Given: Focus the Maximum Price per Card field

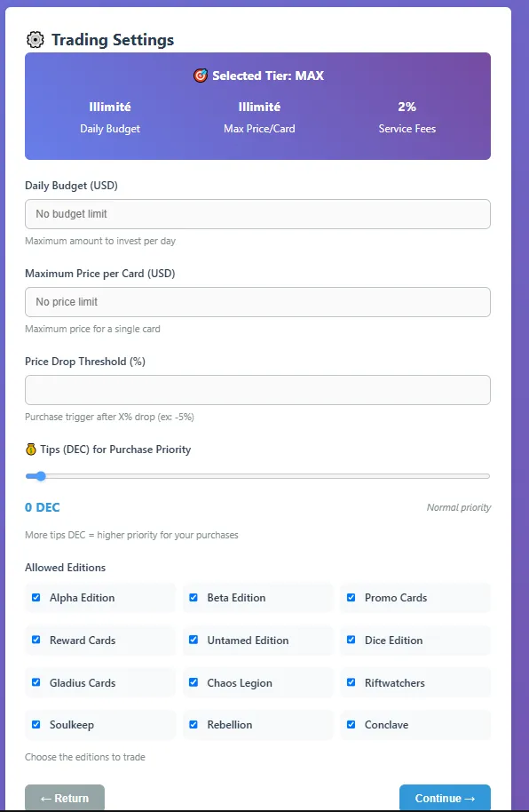Looking at the screenshot, I should point(257,302).
